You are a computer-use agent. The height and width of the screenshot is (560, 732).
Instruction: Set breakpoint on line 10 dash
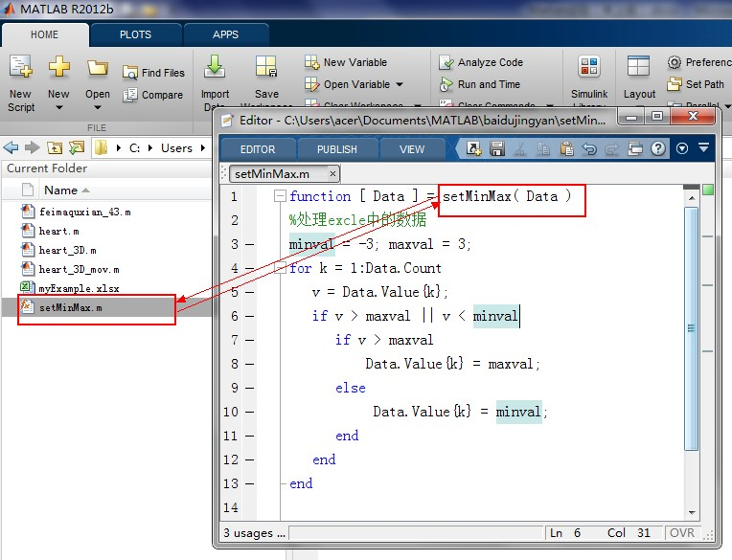pyautogui.click(x=250, y=412)
